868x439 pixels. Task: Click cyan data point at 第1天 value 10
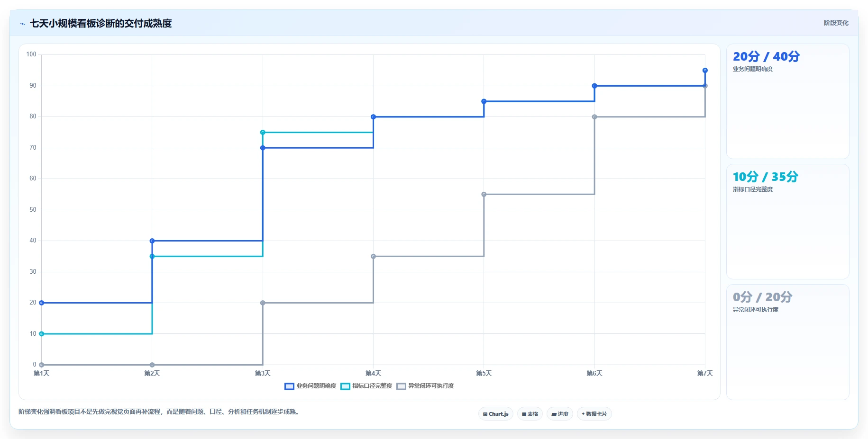click(x=42, y=334)
